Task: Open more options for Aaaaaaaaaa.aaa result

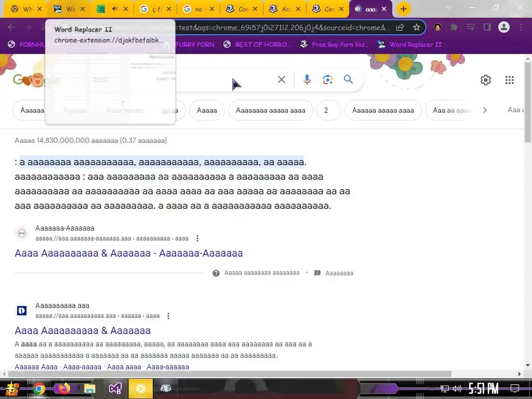Action: tap(168, 316)
